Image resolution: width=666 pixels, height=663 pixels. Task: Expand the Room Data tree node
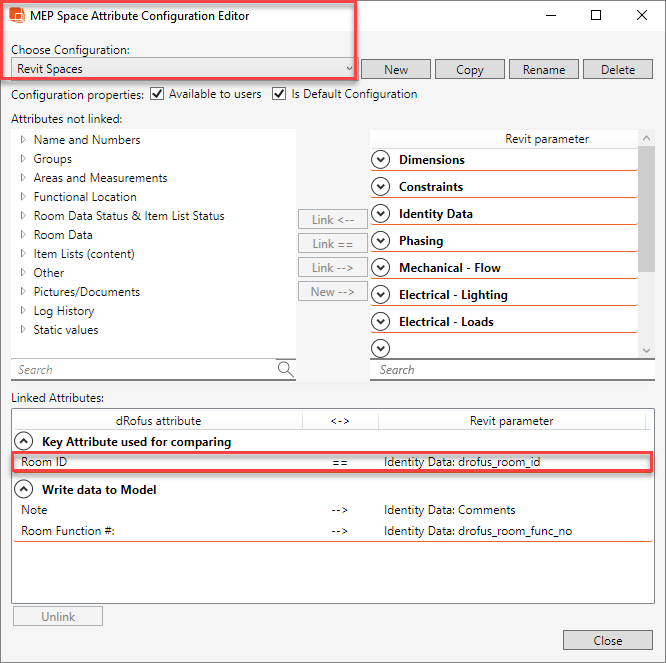click(23, 235)
